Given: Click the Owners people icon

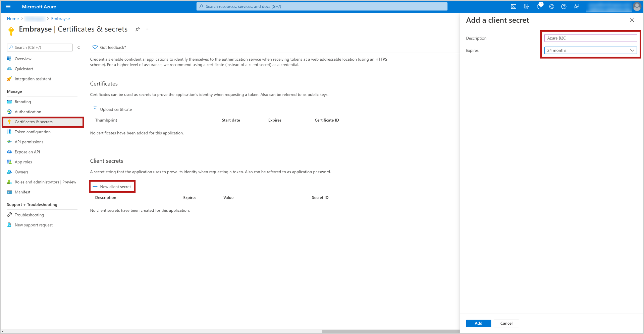Looking at the screenshot, I should click(9, 172).
